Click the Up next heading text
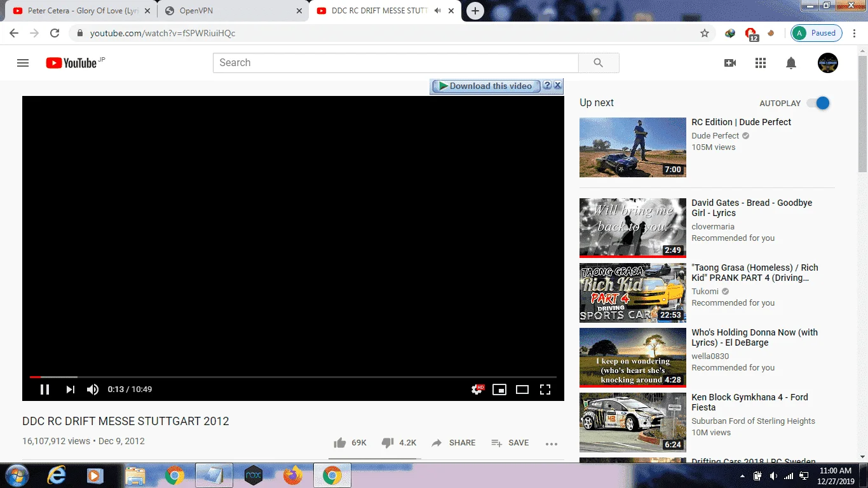This screenshot has height=488, width=868. pos(597,102)
